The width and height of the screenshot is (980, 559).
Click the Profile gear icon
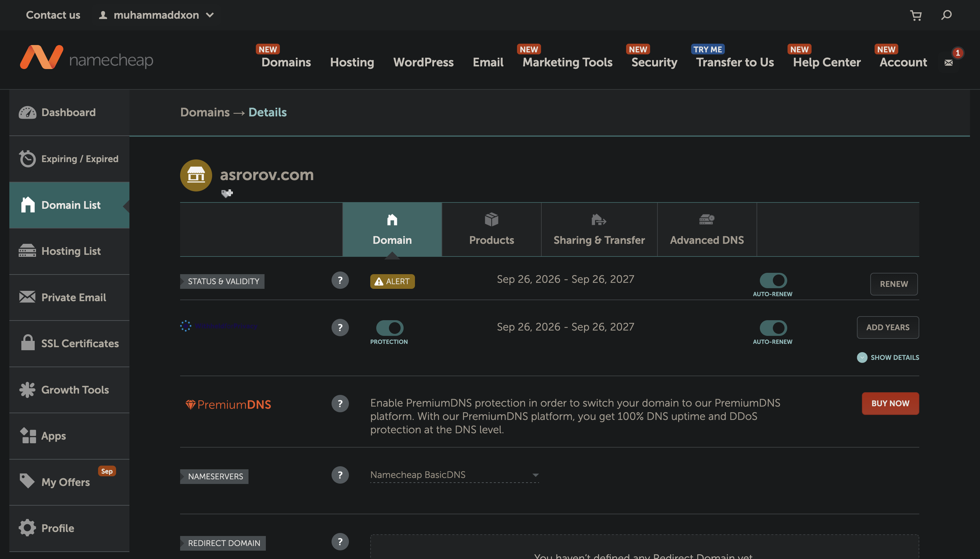(27, 528)
